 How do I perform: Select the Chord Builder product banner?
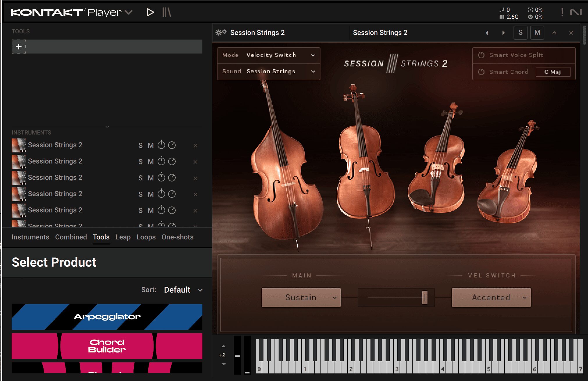click(x=107, y=346)
